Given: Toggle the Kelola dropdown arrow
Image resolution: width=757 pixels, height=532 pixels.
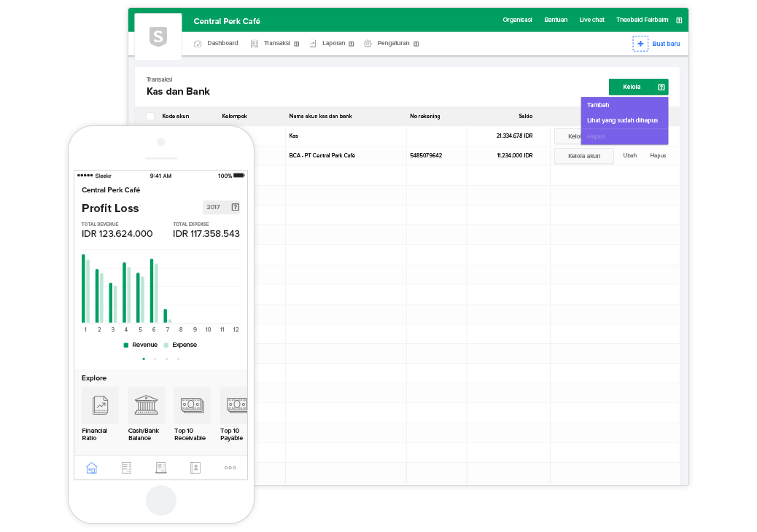Looking at the screenshot, I should pos(661,87).
